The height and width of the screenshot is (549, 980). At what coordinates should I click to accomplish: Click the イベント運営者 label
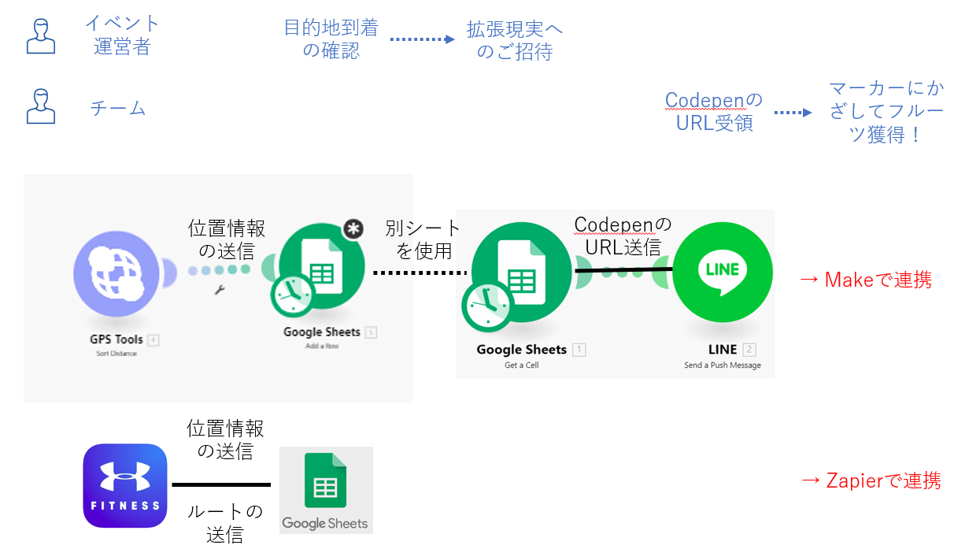coord(122,35)
